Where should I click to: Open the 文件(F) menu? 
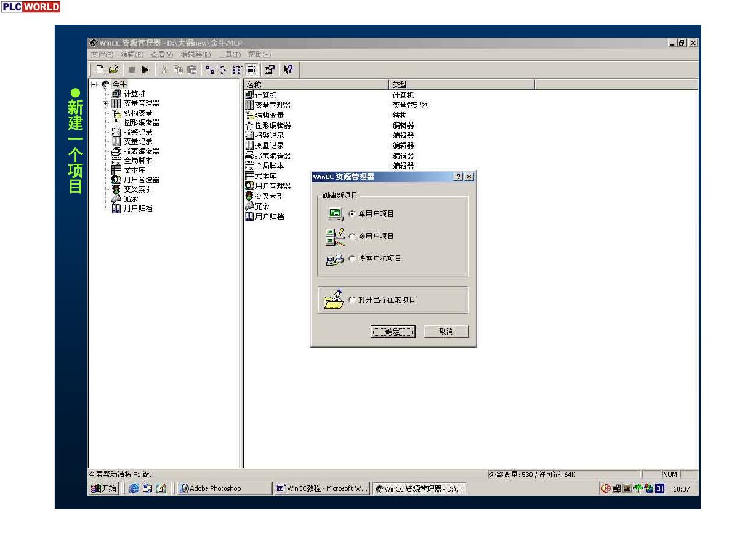click(x=102, y=55)
